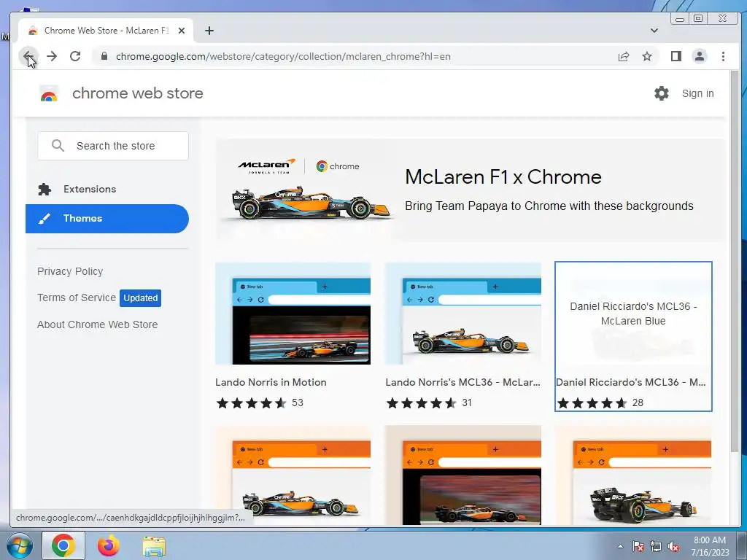Click the Lando Norris's MCL36 title text

(462, 382)
